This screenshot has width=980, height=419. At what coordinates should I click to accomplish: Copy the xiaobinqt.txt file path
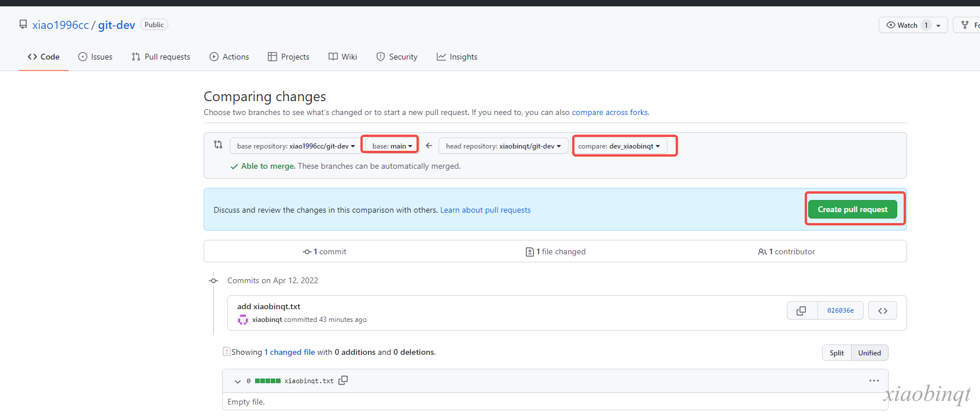[343, 380]
